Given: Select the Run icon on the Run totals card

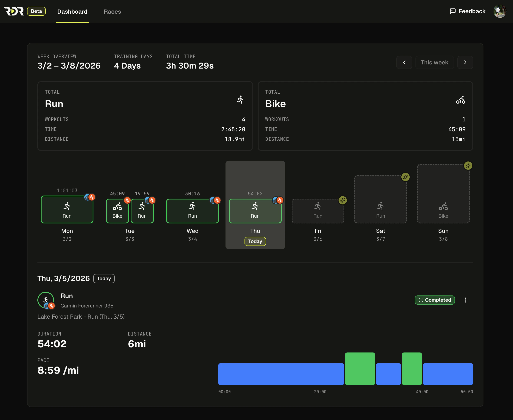Looking at the screenshot, I should (240, 100).
